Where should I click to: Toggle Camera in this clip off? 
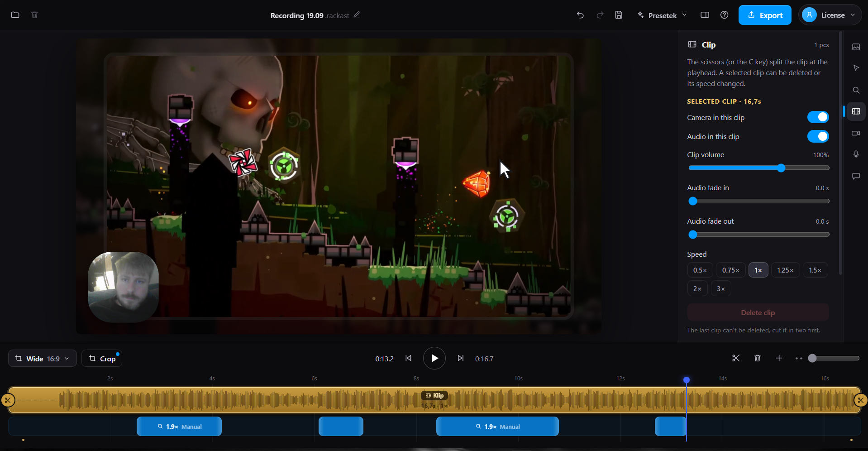coord(818,117)
